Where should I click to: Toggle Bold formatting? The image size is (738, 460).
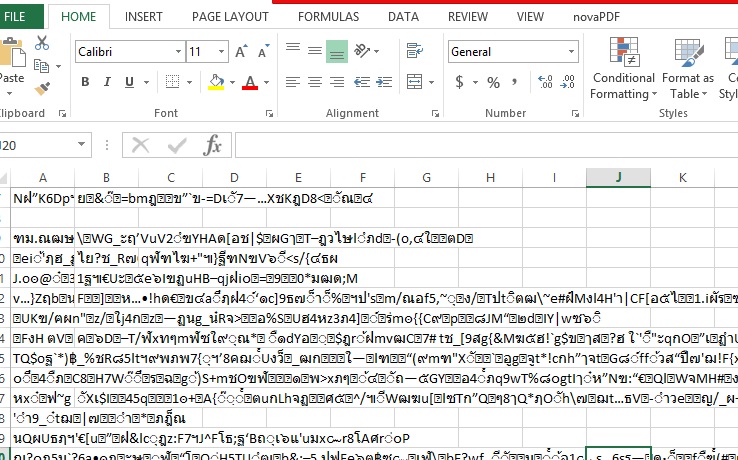(85, 82)
